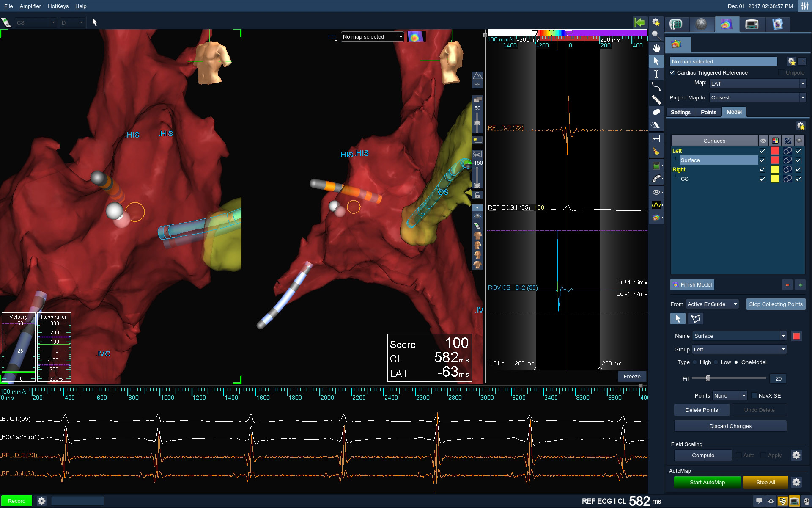This screenshot has height=508, width=812.
Task: Enable NavX SE checkbox
Action: pyautogui.click(x=754, y=396)
